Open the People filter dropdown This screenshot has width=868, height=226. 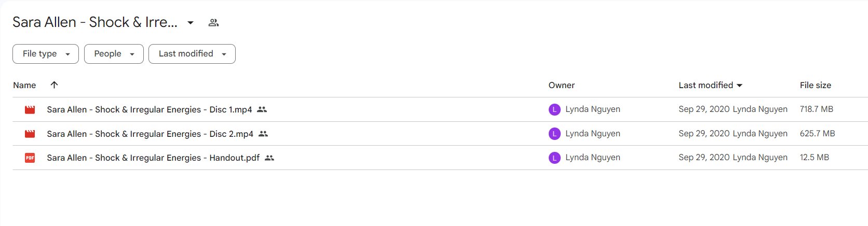tap(114, 54)
